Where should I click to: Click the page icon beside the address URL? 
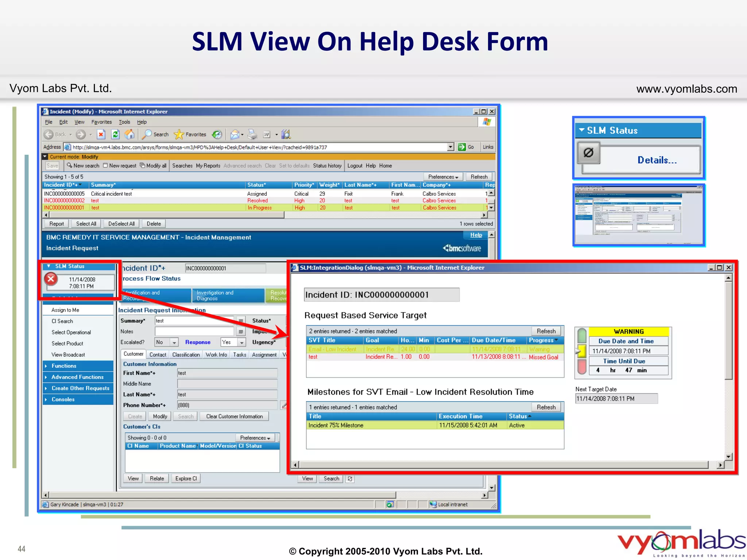click(x=67, y=147)
